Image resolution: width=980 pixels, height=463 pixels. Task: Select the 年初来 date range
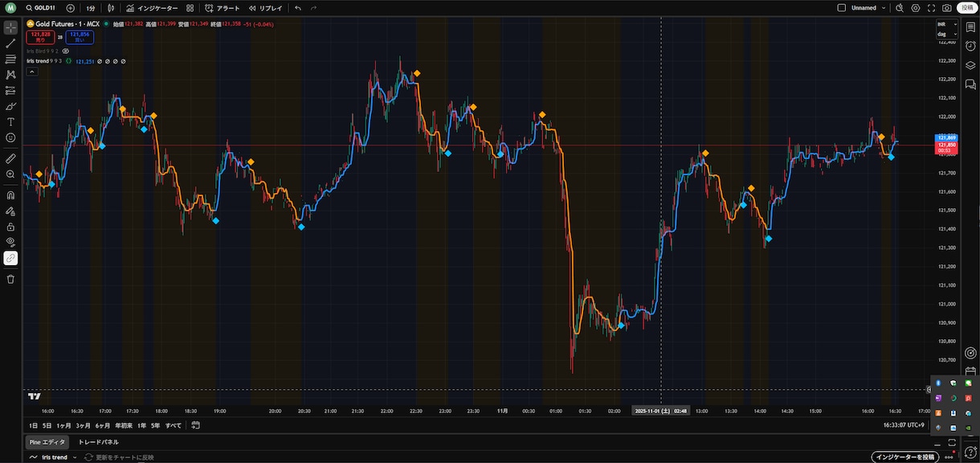point(124,425)
